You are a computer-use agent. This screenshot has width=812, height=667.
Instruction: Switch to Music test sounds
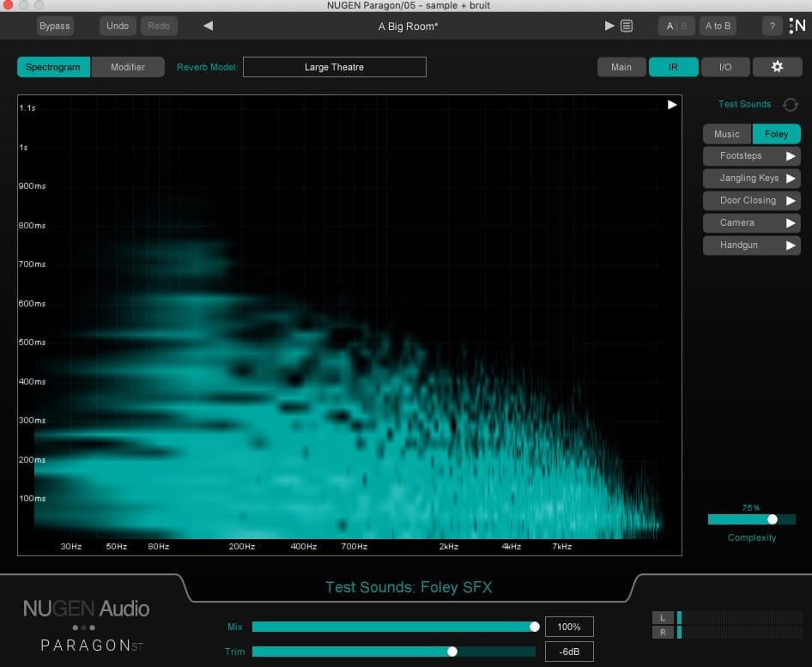726,134
